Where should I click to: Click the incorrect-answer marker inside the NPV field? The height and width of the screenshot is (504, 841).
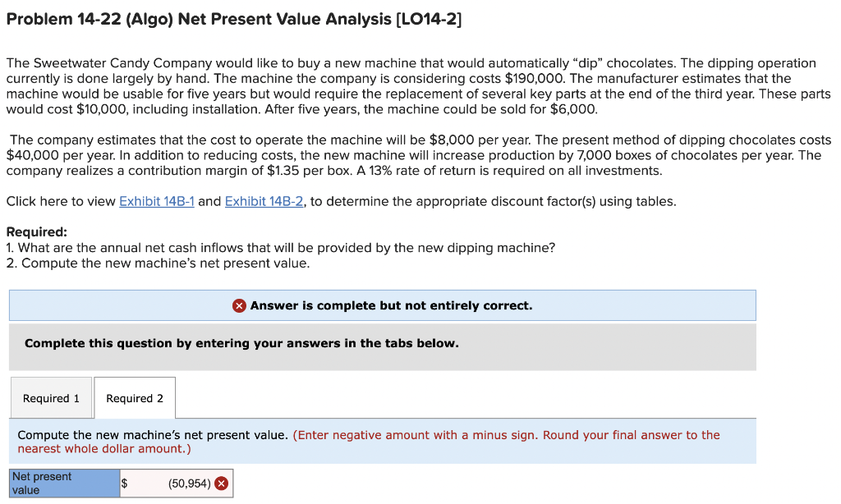[220, 483]
